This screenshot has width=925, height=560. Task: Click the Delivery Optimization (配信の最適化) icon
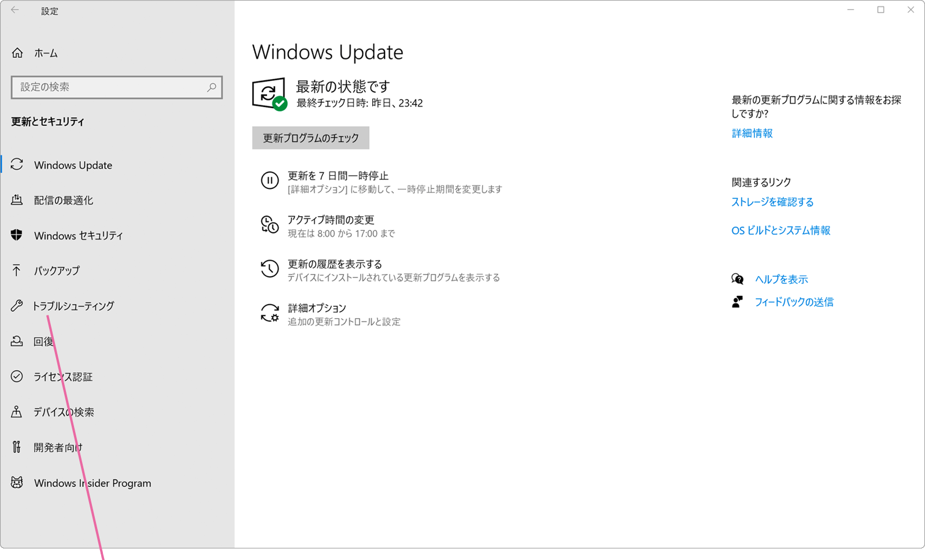(x=17, y=200)
